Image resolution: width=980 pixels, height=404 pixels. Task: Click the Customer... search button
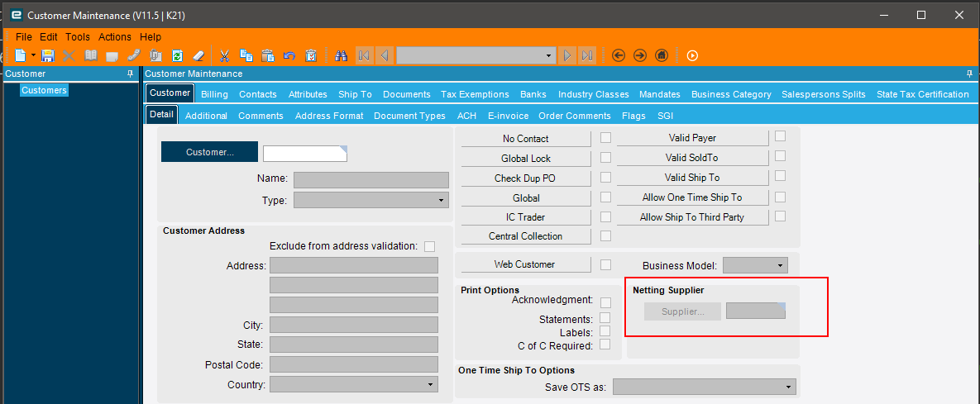coord(209,152)
